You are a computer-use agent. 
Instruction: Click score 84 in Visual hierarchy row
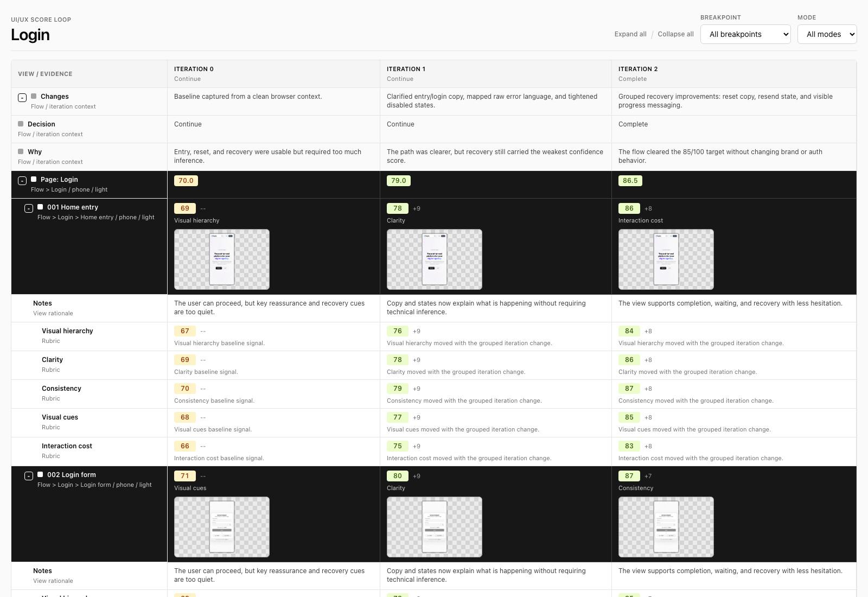click(629, 331)
